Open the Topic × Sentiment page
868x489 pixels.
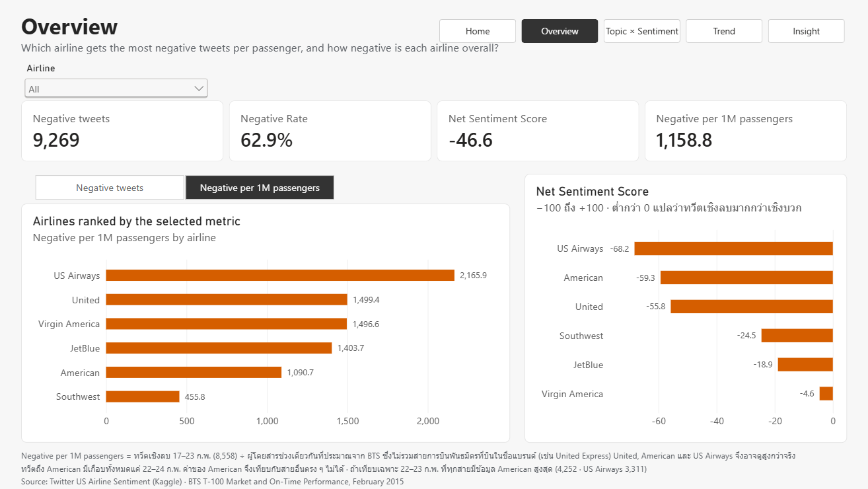pos(642,31)
